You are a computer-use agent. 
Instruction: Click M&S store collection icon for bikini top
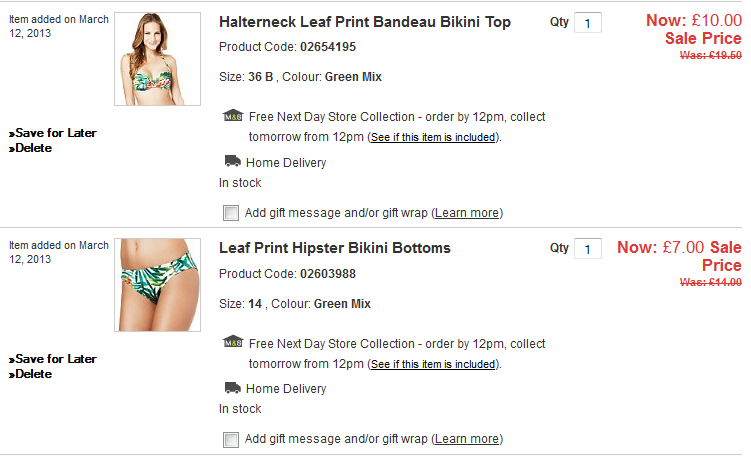[x=232, y=117]
